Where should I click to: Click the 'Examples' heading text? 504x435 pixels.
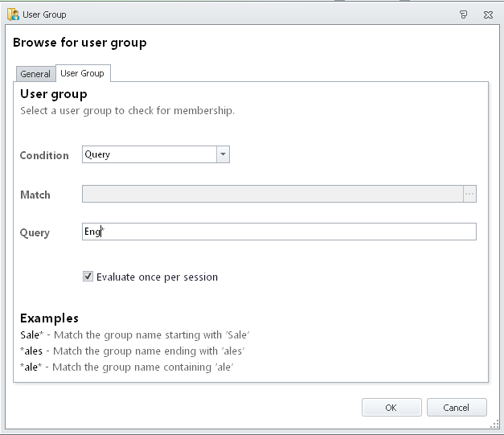[x=49, y=318]
